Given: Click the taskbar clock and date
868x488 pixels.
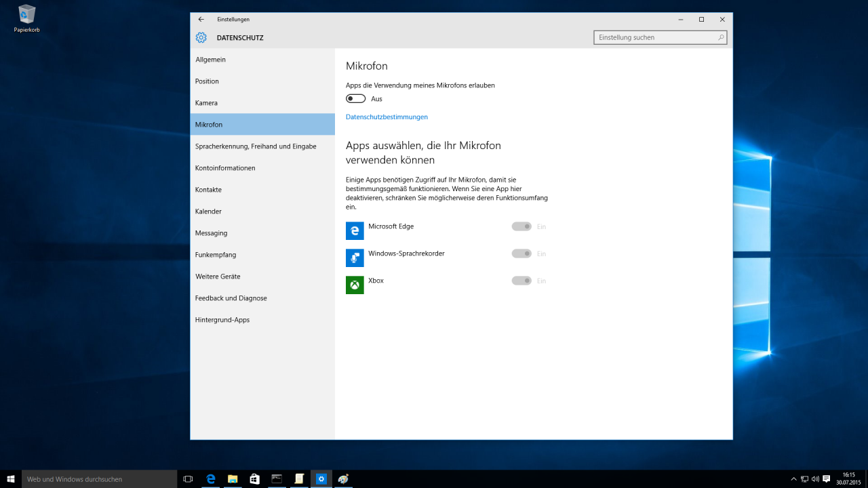Looking at the screenshot, I should tap(848, 479).
